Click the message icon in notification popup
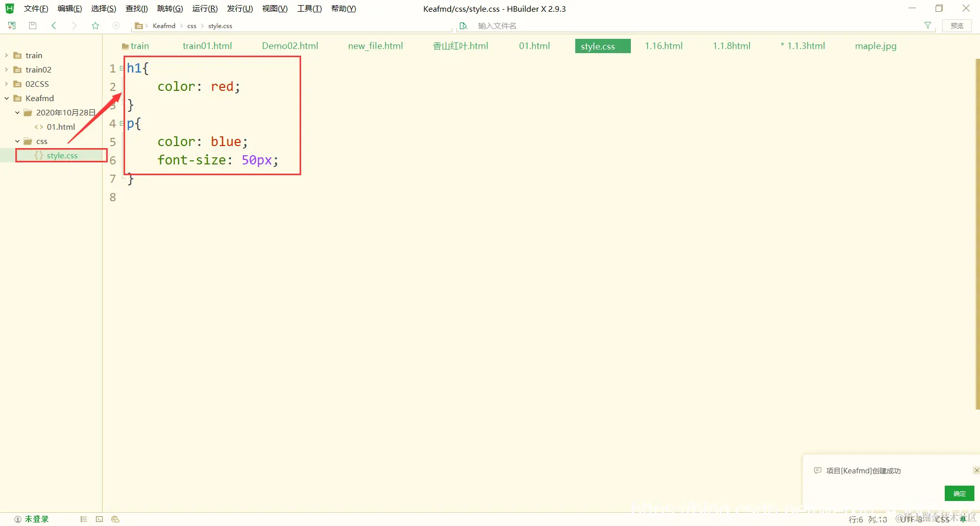Image resolution: width=980 pixels, height=526 pixels. point(818,470)
